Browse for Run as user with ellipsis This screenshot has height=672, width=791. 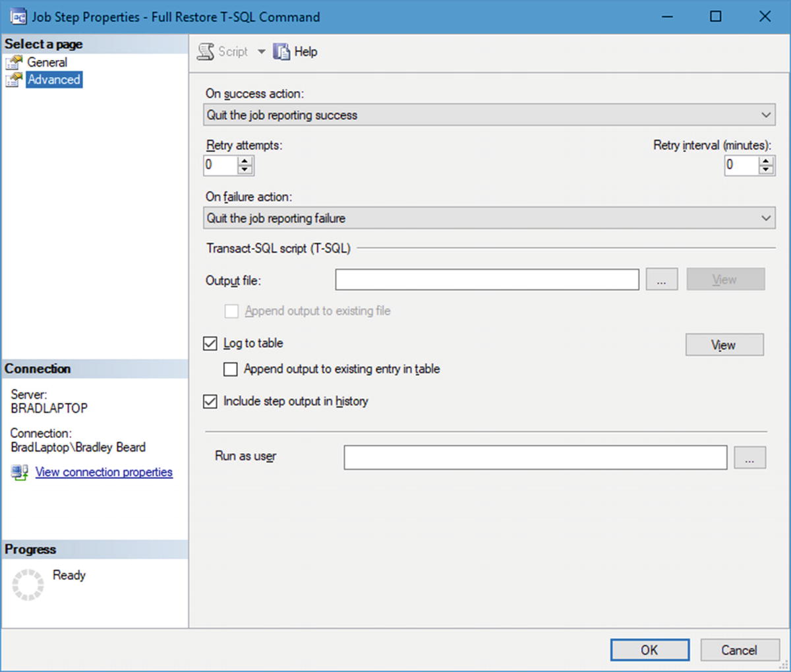(750, 458)
